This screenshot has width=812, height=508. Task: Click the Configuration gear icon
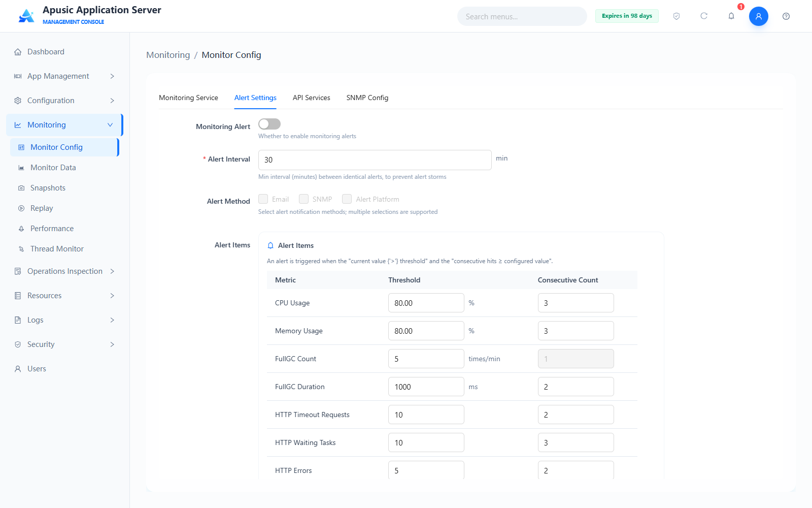click(18, 101)
